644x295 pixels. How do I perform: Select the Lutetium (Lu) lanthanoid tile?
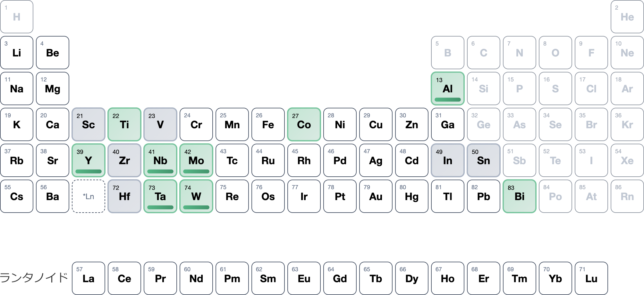(x=591, y=278)
